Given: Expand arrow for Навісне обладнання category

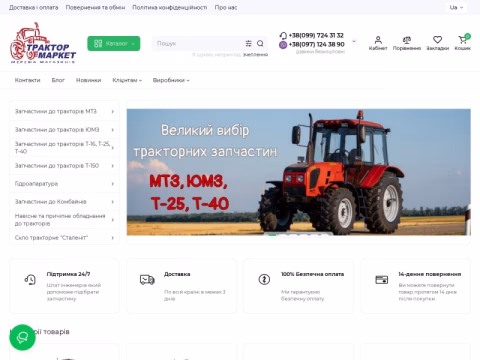Looking at the screenshot, I should point(113,220).
